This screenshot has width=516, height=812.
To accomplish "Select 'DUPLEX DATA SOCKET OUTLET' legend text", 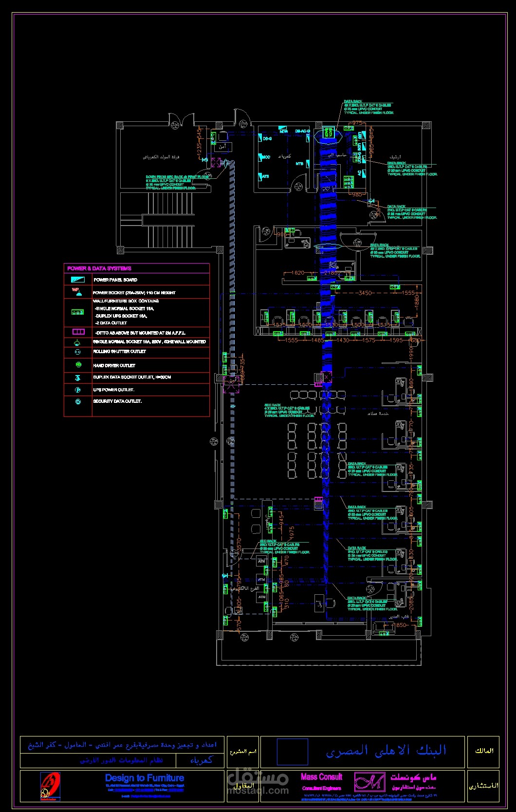I will pos(132,378).
